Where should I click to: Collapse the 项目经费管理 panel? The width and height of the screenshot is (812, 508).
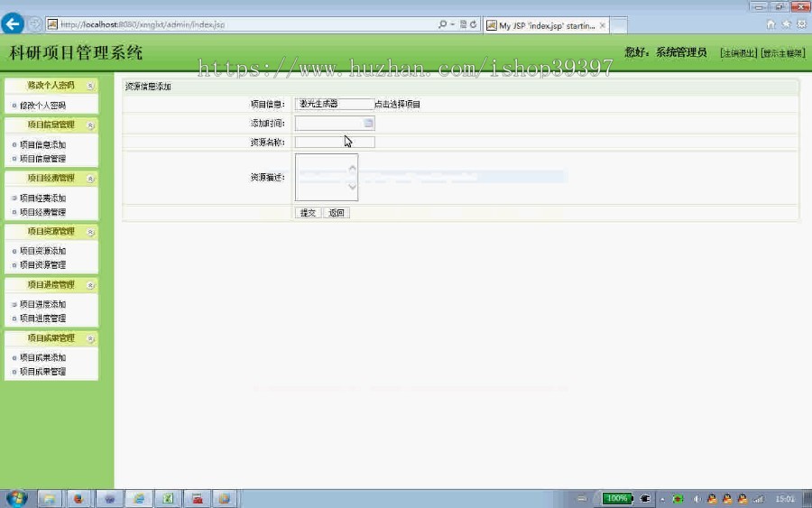90,179
